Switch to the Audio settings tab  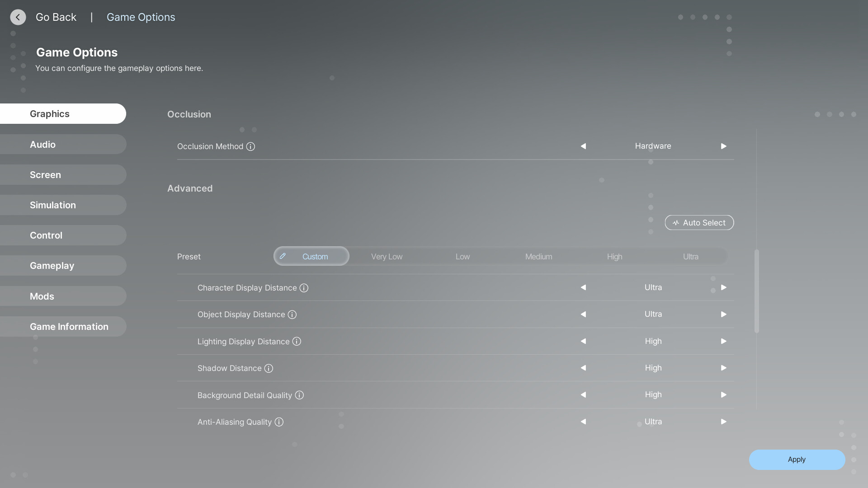[63, 145]
